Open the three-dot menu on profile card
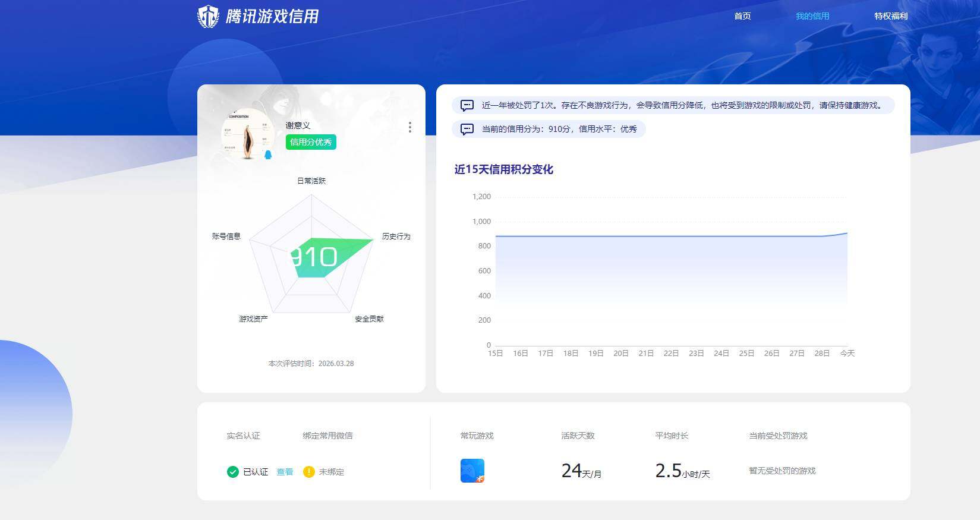This screenshot has width=980, height=520. (x=410, y=127)
